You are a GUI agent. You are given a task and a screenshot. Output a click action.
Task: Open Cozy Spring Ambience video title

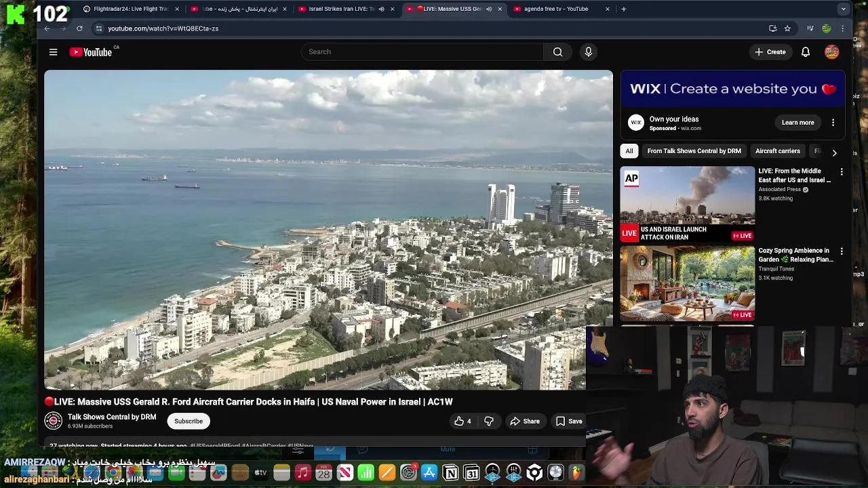[x=795, y=255]
